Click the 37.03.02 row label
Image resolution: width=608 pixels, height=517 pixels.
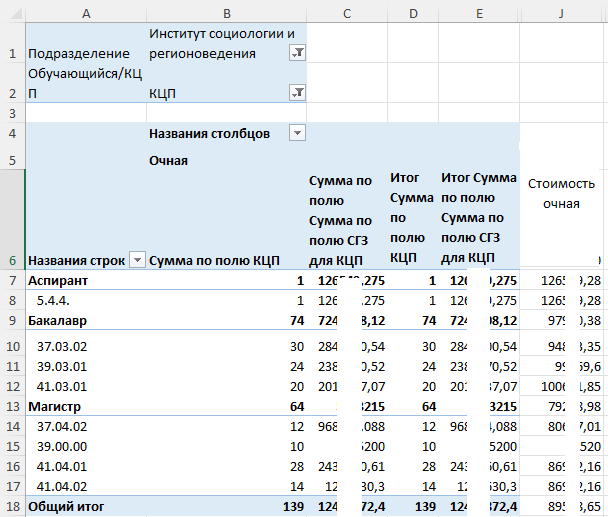coord(62,346)
